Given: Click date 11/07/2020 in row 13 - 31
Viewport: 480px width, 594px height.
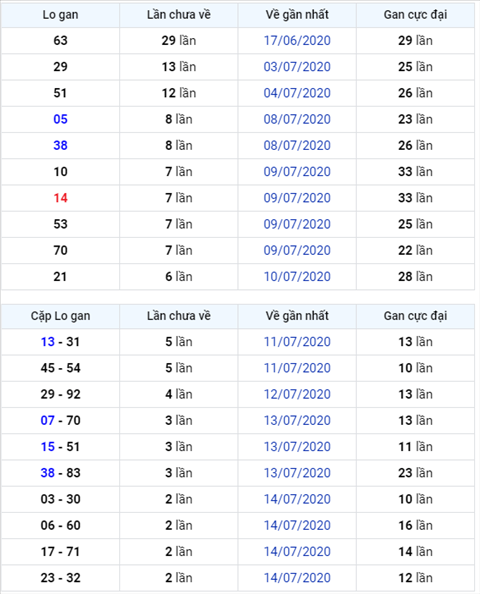Looking at the screenshot, I should (x=297, y=342).
